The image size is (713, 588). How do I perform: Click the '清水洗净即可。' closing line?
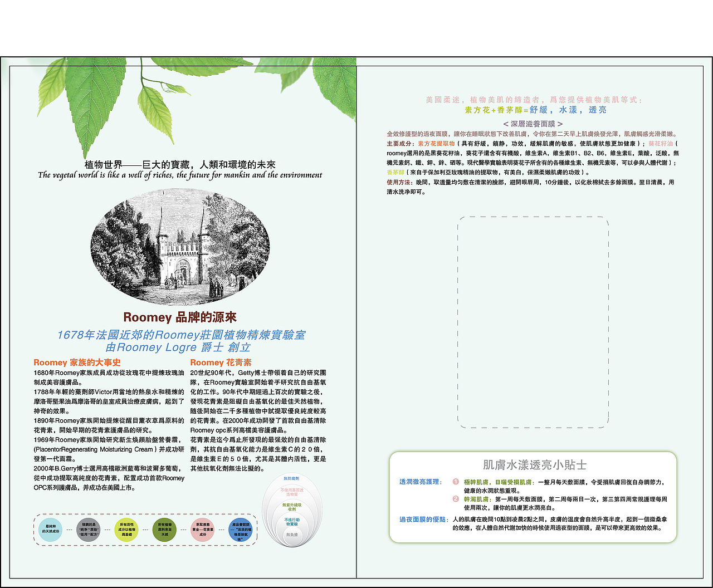(x=406, y=192)
